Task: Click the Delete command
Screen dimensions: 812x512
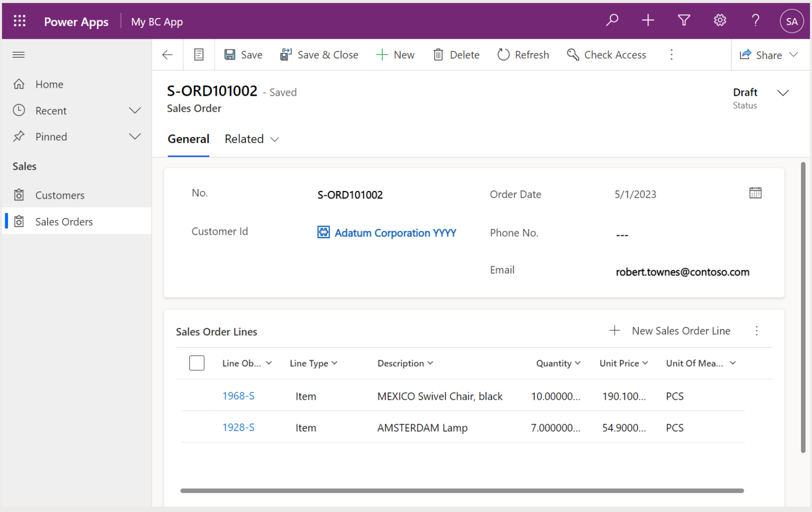Action: [456, 54]
